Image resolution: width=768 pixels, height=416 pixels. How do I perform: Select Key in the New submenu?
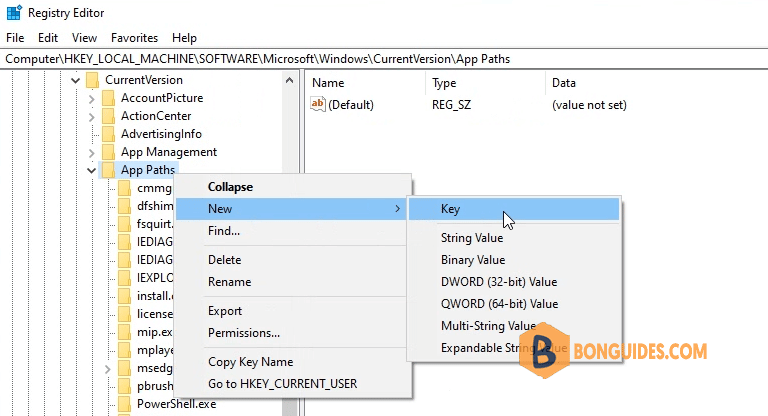click(x=514, y=209)
